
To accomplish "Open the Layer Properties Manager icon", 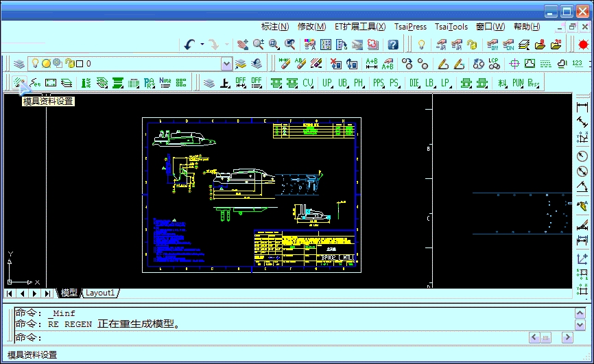I will click(x=19, y=64).
